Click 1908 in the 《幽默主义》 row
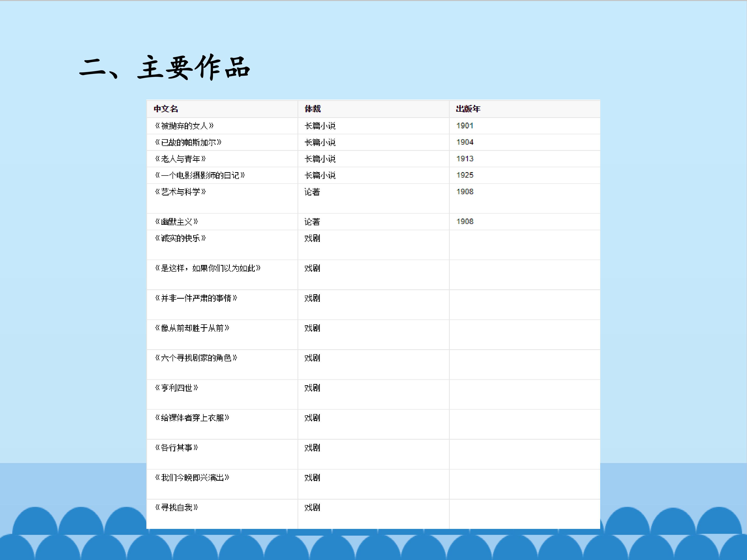This screenshot has width=747, height=560. [465, 221]
